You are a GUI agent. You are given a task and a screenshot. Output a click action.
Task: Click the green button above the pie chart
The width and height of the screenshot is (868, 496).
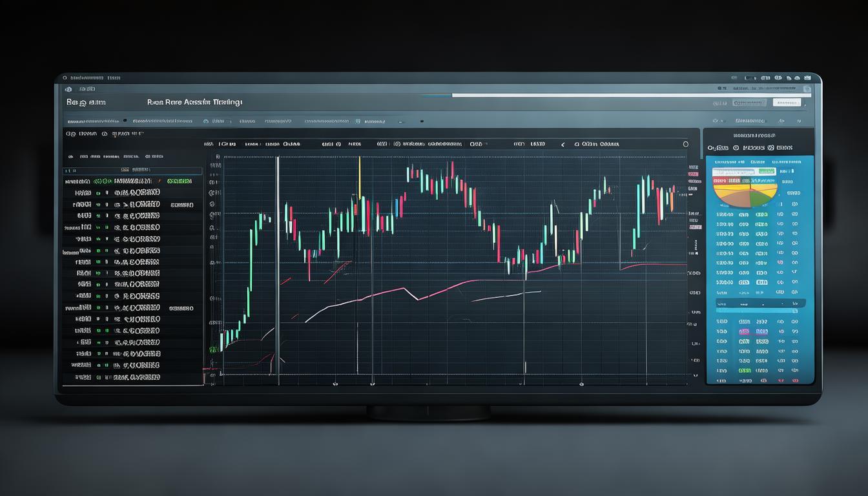pyautogui.click(x=766, y=171)
